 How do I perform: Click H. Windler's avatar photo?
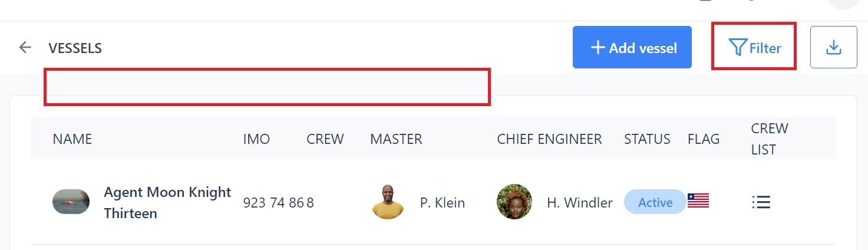(514, 202)
